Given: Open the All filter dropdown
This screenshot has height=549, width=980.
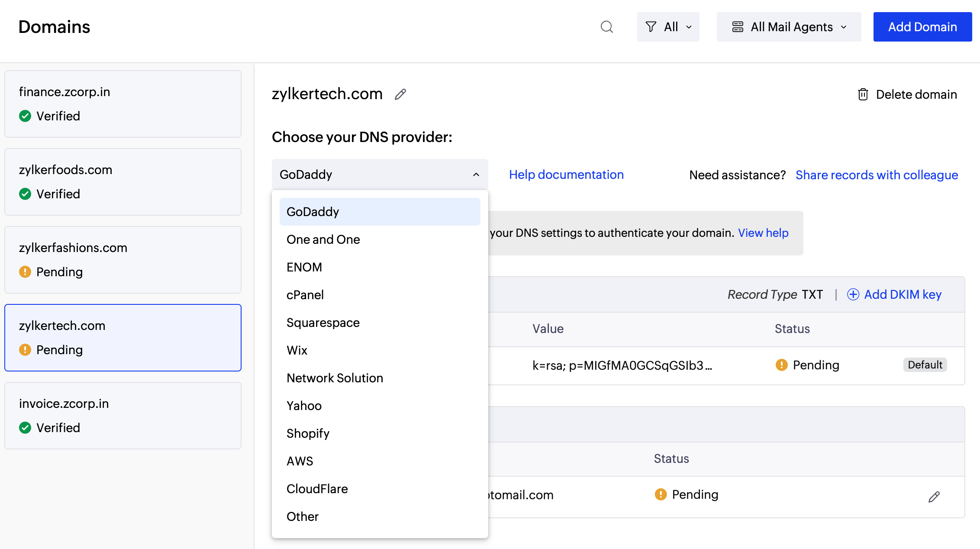Looking at the screenshot, I should pos(668,26).
